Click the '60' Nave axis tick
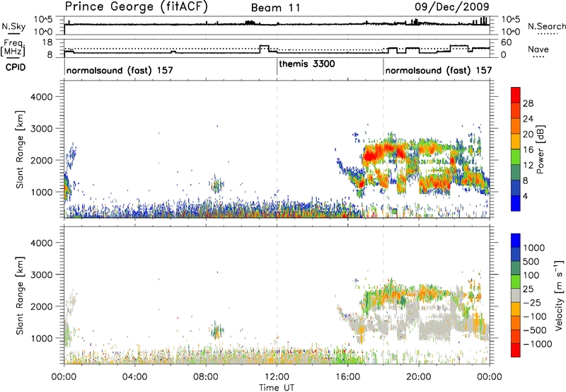 pos(507,42)
